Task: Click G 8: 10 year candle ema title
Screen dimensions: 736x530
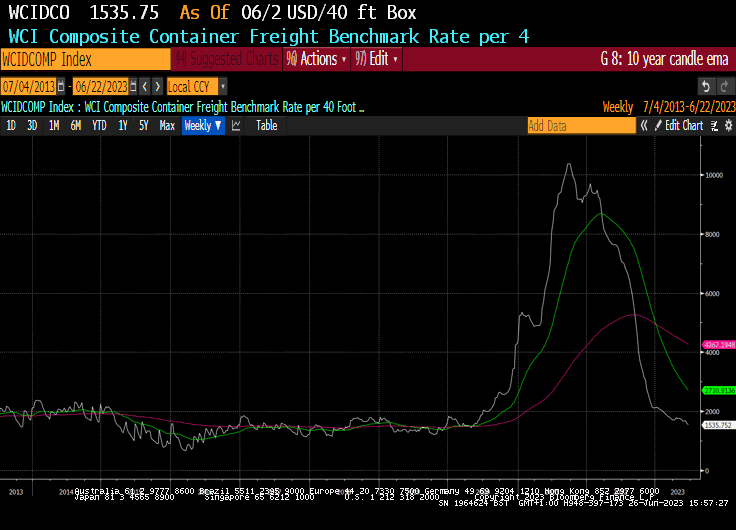Action: [x=664, y=59]
